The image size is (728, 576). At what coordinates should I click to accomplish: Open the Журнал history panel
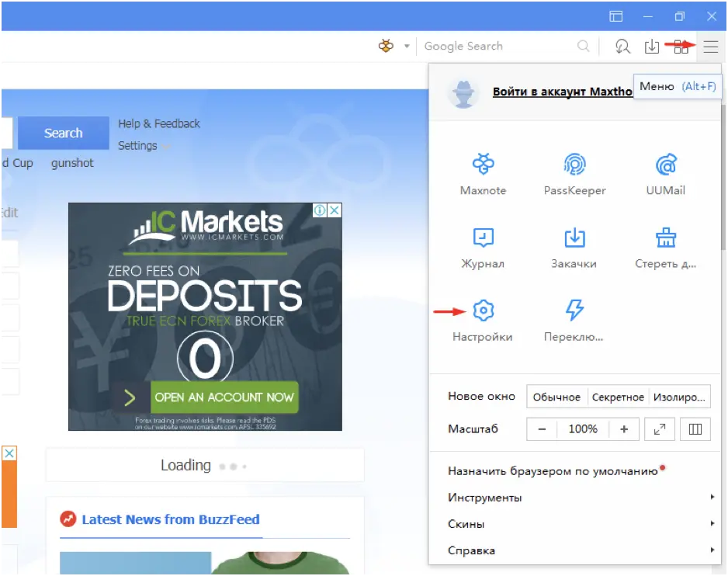click(483, 246)
